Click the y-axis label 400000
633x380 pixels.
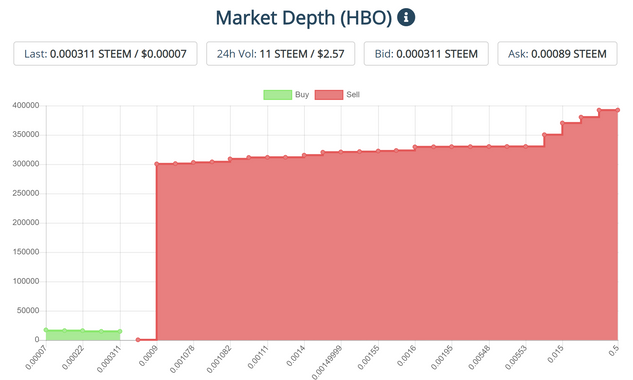(26, 105)
